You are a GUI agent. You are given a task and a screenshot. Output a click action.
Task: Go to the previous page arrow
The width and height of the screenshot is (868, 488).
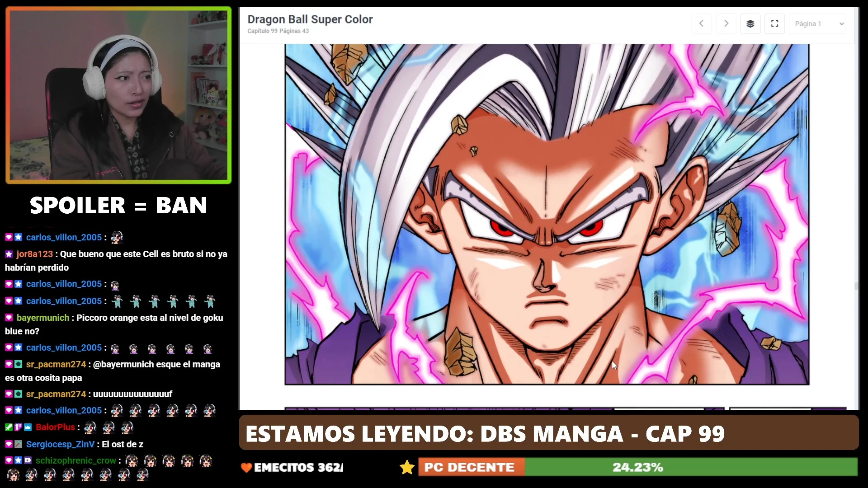pos(701,23)
